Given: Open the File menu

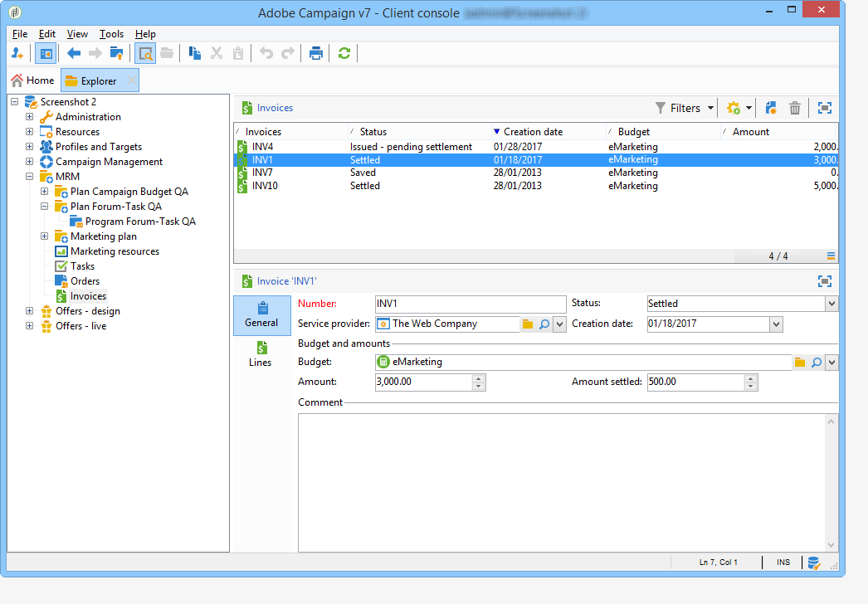Looking at the screenshot, I should [x=20, y=34].
